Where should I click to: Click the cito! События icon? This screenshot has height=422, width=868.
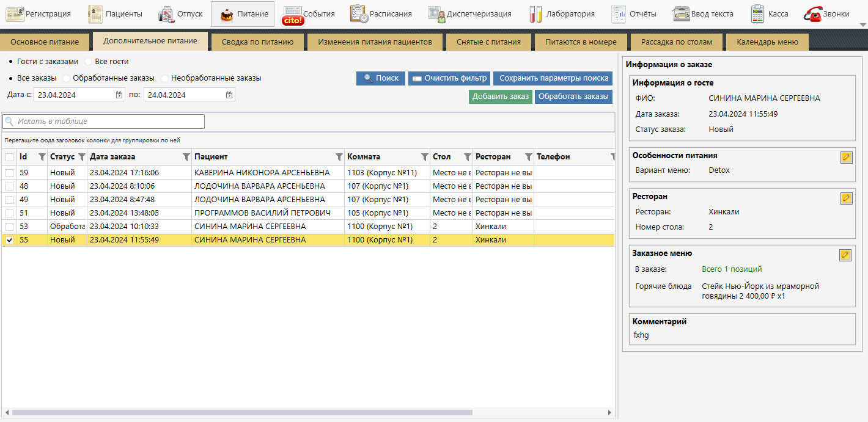tap(292, 15)
